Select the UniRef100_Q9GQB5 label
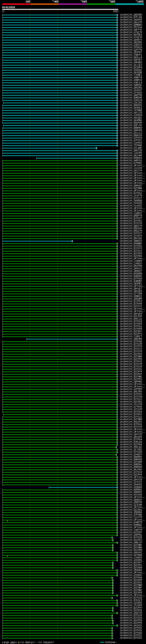Viewport: 146px width, 644px height. pos(131,299)
